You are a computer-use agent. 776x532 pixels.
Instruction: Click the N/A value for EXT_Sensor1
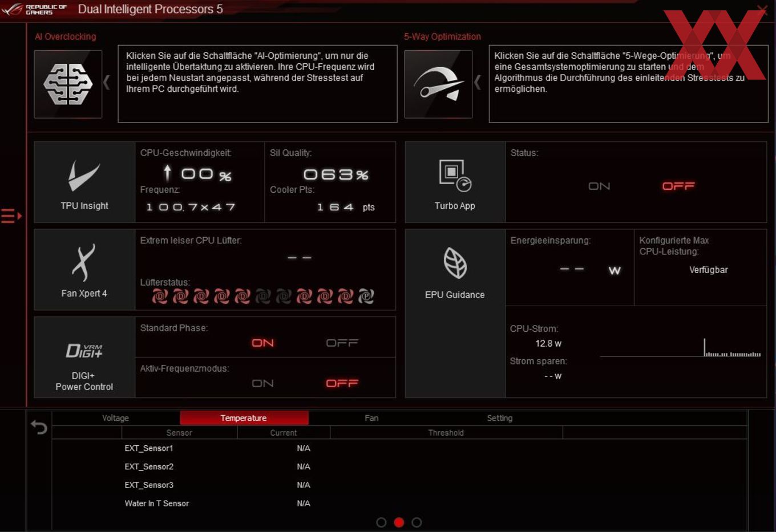304,448
